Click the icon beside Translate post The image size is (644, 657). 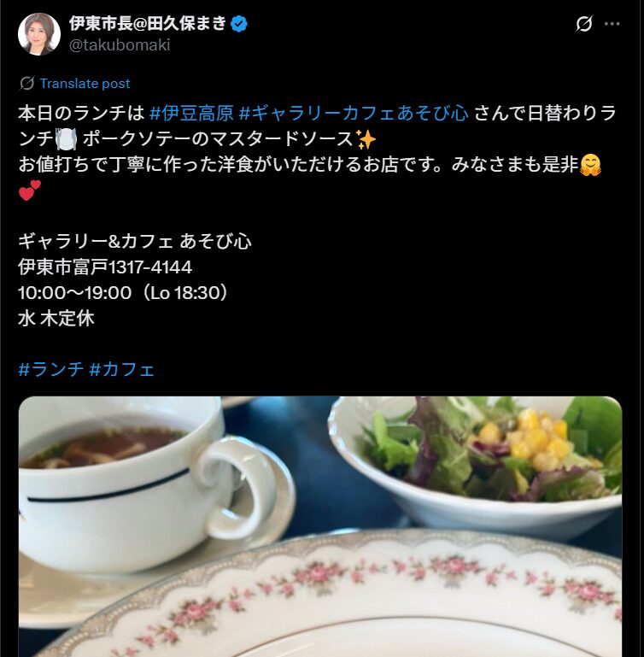point(26,84)
